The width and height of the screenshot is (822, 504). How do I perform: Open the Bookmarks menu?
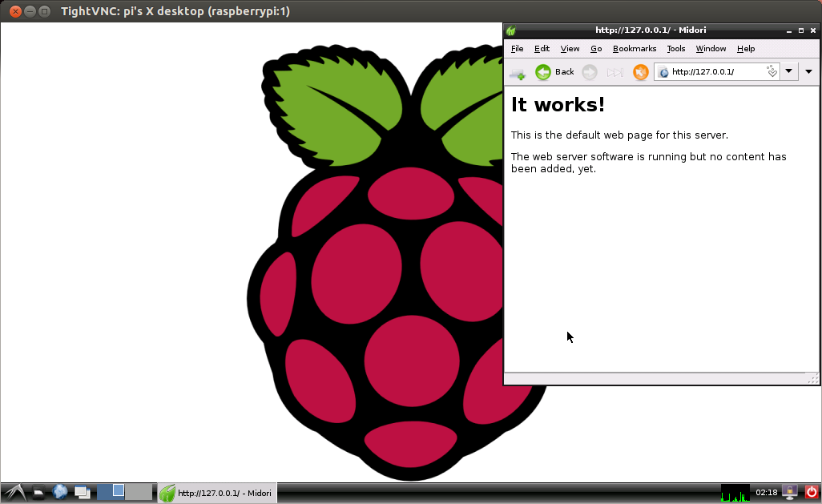tap(634, 49)
